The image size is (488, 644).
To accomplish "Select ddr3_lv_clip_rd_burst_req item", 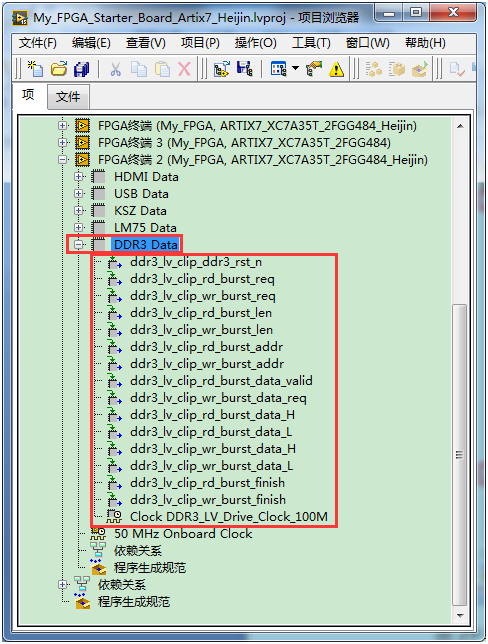I will [202, 279].
